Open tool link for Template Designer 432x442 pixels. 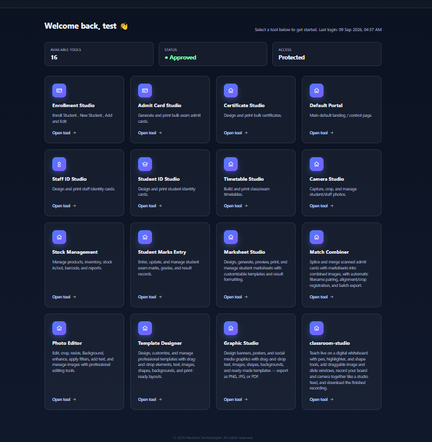point(150,399)
